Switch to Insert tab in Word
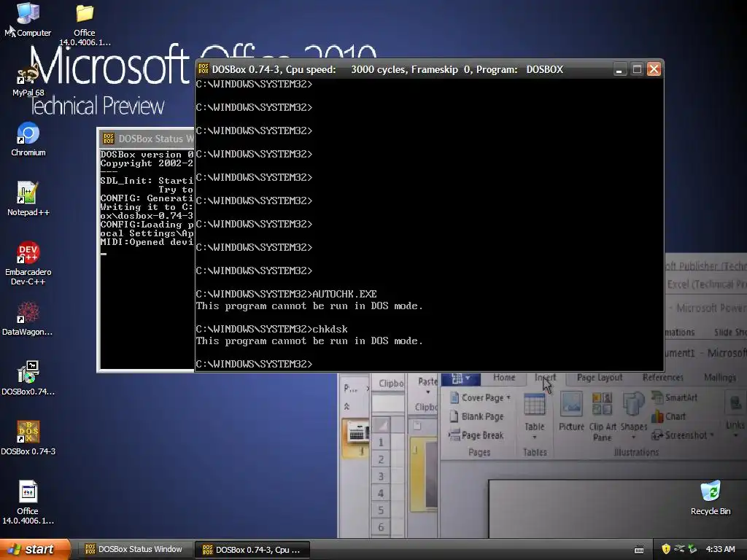The height and width of the screenshot is (560, 747). [x=545, y=377]
